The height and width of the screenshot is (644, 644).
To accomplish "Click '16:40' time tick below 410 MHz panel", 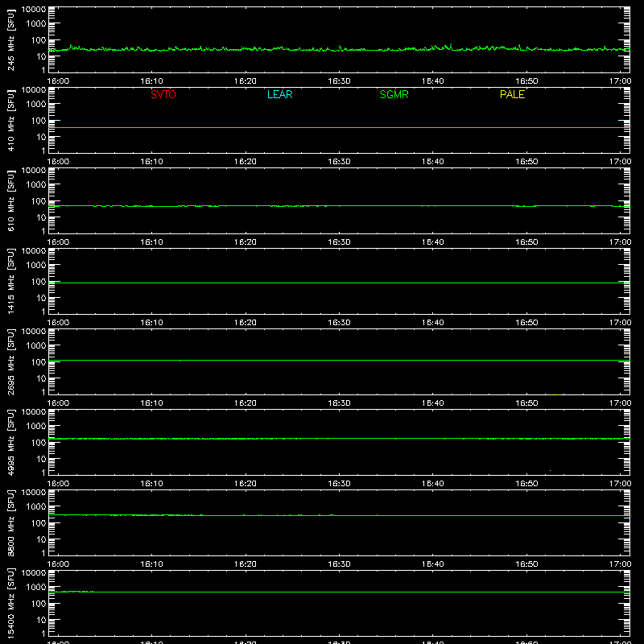I will tap(433, 162).
